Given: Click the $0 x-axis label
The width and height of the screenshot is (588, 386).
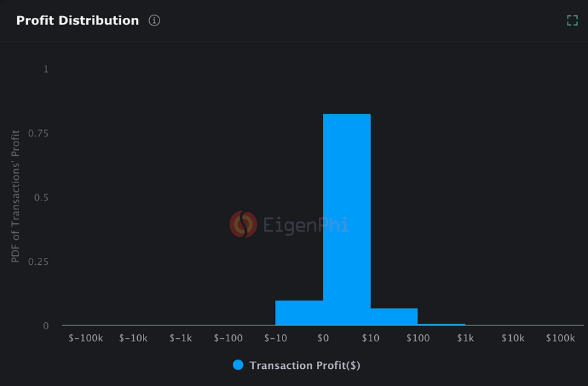Looking at the screenshot, I should click(x=323, y=338).
